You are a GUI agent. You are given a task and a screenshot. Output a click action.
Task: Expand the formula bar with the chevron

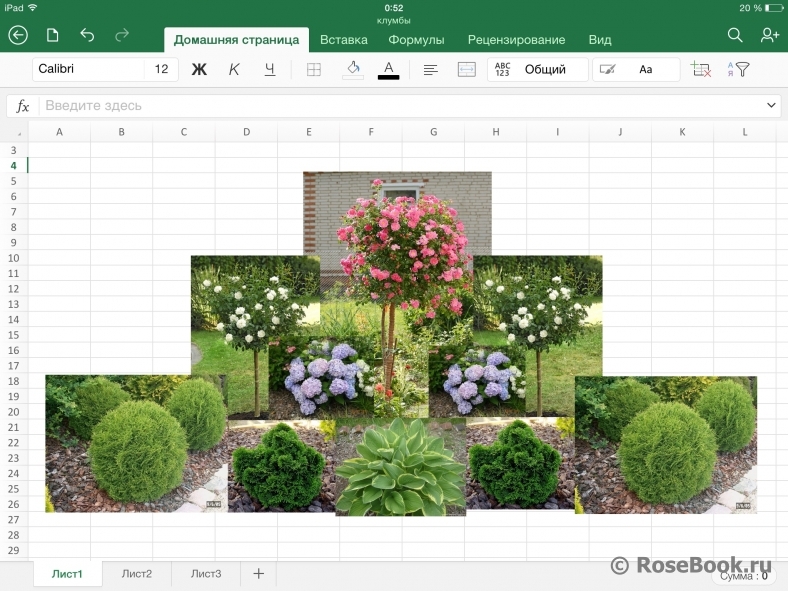click(x=771, y=105)
